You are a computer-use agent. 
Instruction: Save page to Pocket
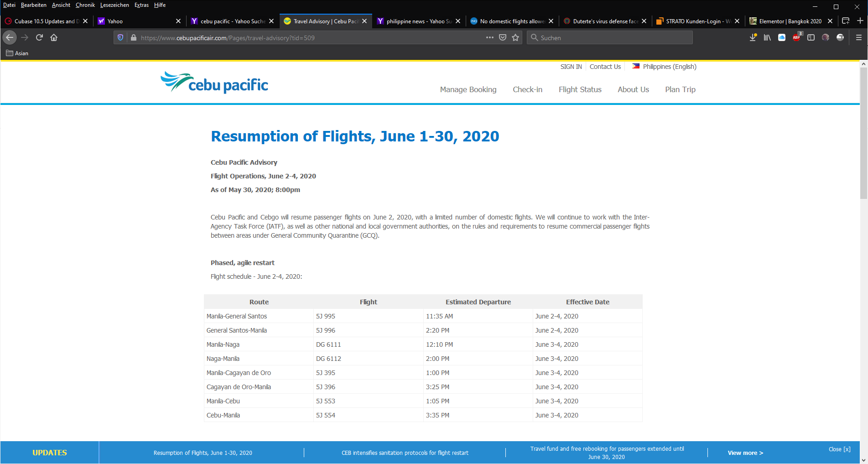point(503,37)
